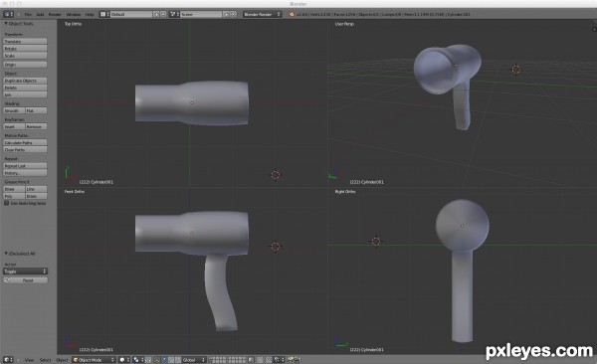This screenshot has width=597, height=364.
Task: Collapse the Object Tools panel
Action: pos(6,24)
